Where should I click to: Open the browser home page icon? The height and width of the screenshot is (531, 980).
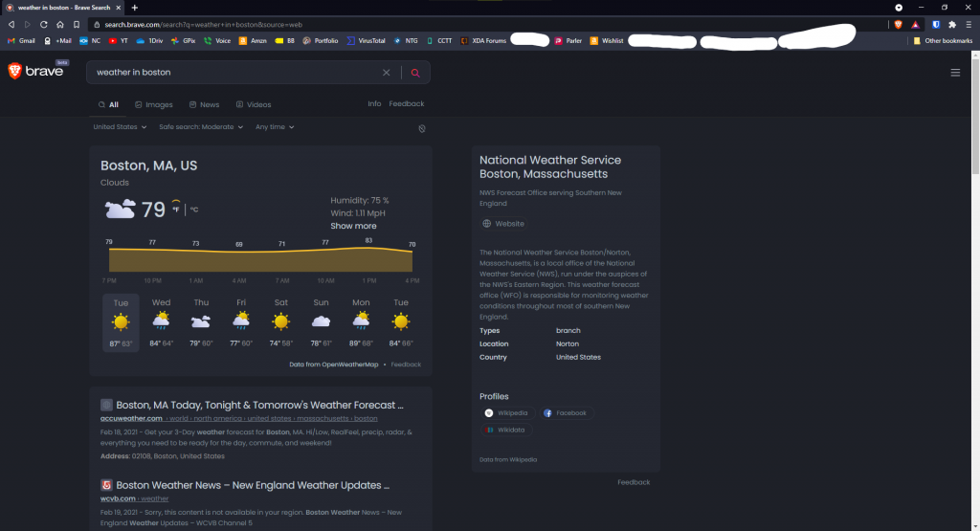60,24
